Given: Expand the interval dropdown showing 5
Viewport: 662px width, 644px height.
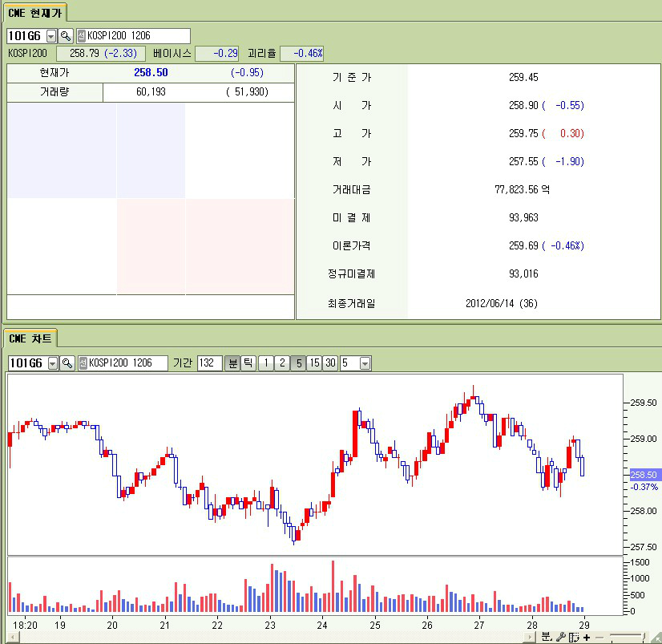Looking at the screenshot, I should pos(365,363).
